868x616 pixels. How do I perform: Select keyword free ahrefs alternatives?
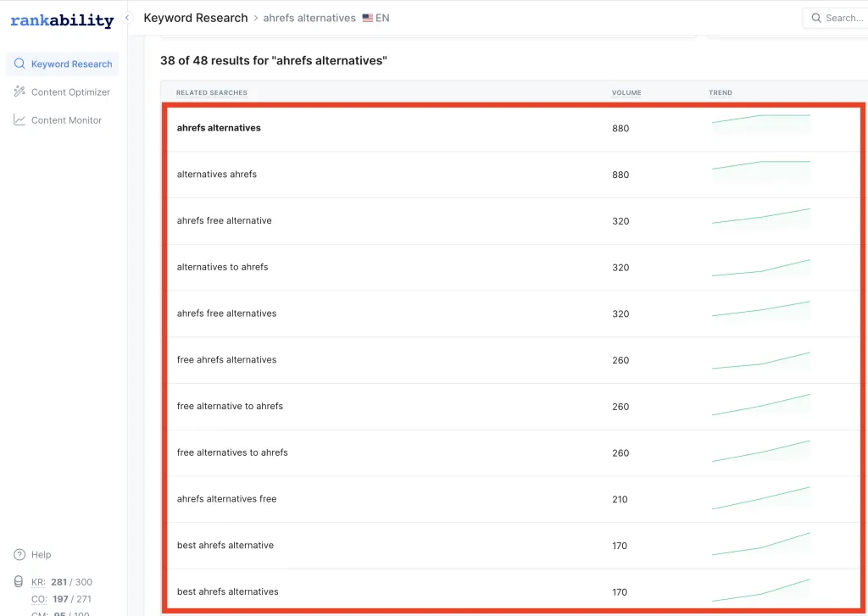(226, 360)
